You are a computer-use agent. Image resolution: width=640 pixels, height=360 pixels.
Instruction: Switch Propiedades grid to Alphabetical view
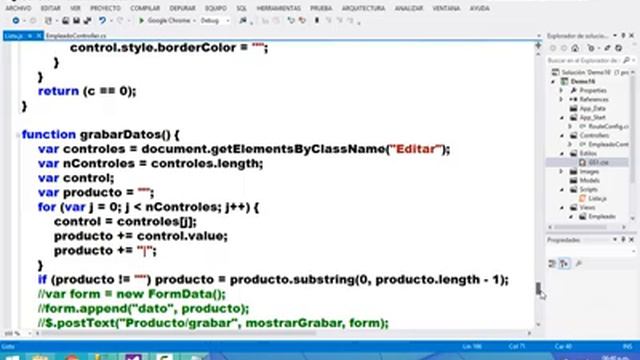pyautogui.click(x=564, y=264)
